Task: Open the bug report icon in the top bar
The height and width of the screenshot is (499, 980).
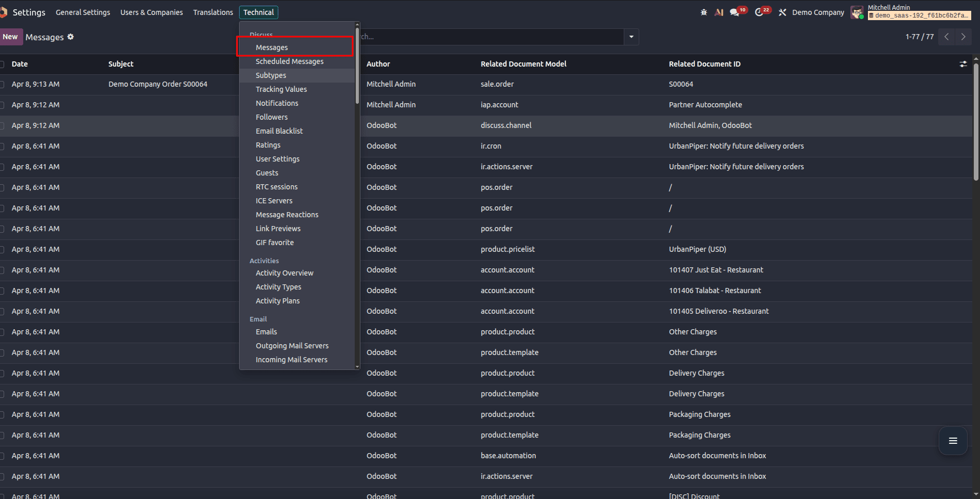Action: pyautogui.click(x=704, y=11)
